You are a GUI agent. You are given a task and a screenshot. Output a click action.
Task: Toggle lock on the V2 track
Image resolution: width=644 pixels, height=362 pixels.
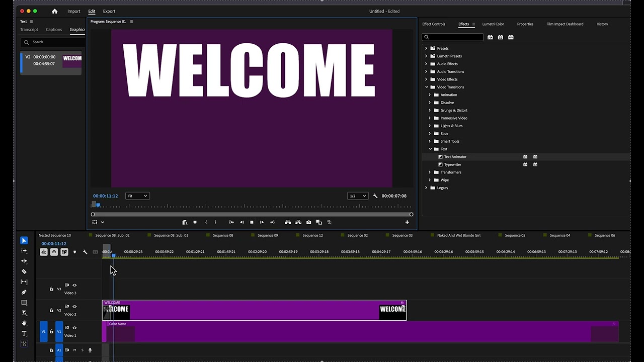pyautogui.click(x=51, y=310)
